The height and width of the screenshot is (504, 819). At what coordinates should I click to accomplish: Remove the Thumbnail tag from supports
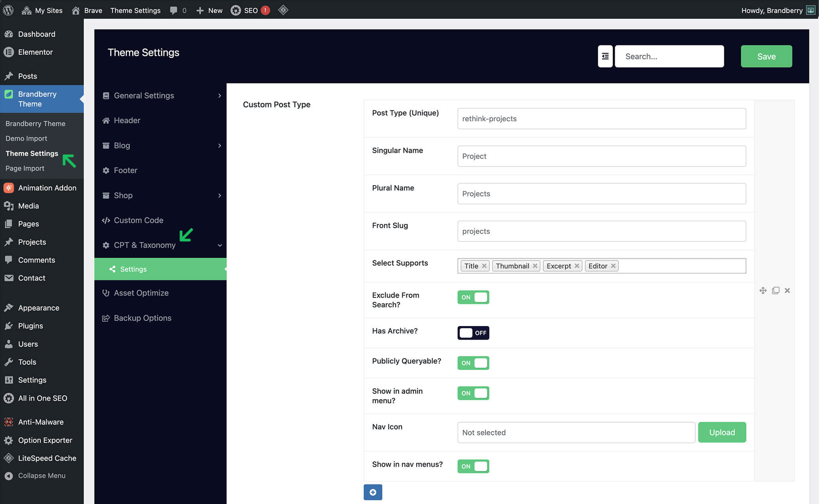click(x=535, y=266)
